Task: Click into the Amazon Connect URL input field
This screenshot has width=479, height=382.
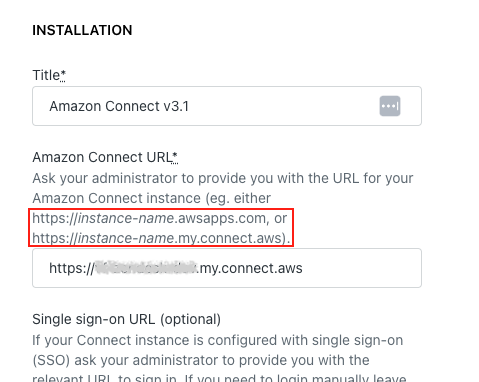Action: [x=227, y=268]
